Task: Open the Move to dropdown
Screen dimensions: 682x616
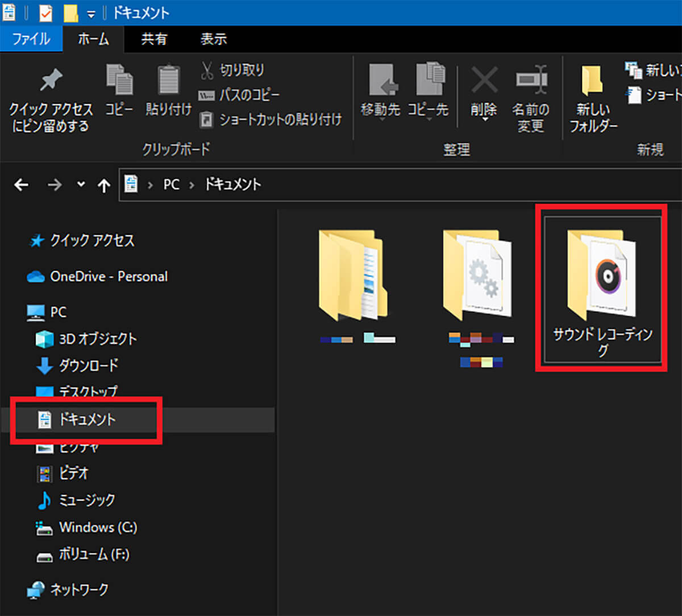Action: pyautogui.click(x=380, y=91)
